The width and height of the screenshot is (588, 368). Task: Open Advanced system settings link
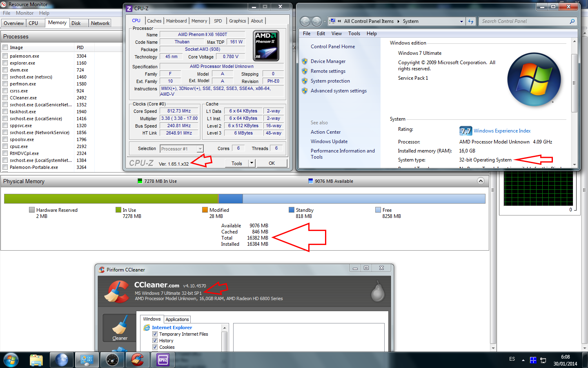tap(339, 91)
